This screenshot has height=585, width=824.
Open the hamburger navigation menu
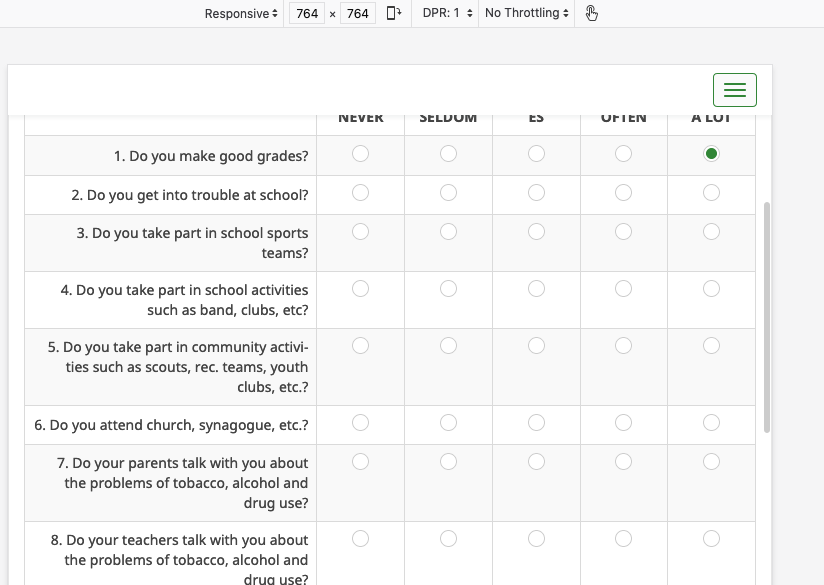734,90
